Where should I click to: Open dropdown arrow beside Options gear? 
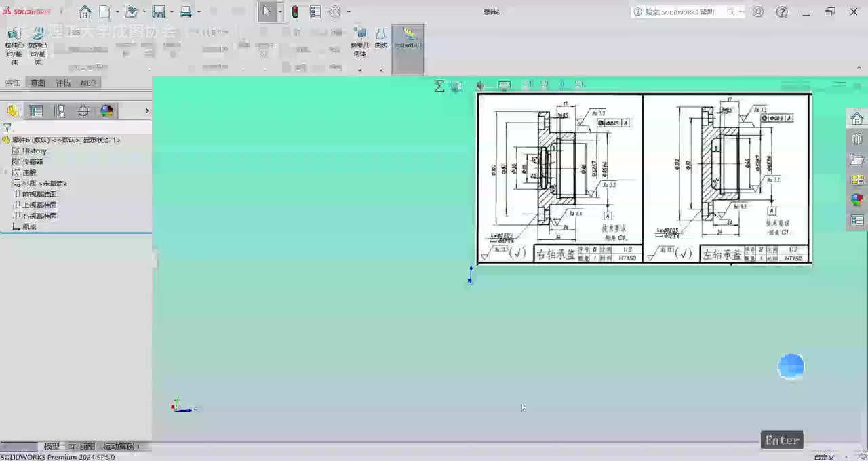(x=349, y=12)
